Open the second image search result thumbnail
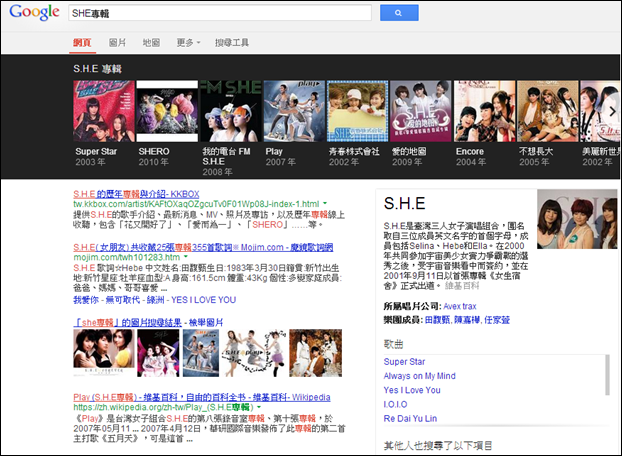This screenshot has width=622, height=456. pyautogui.click(x=158, y=353)
